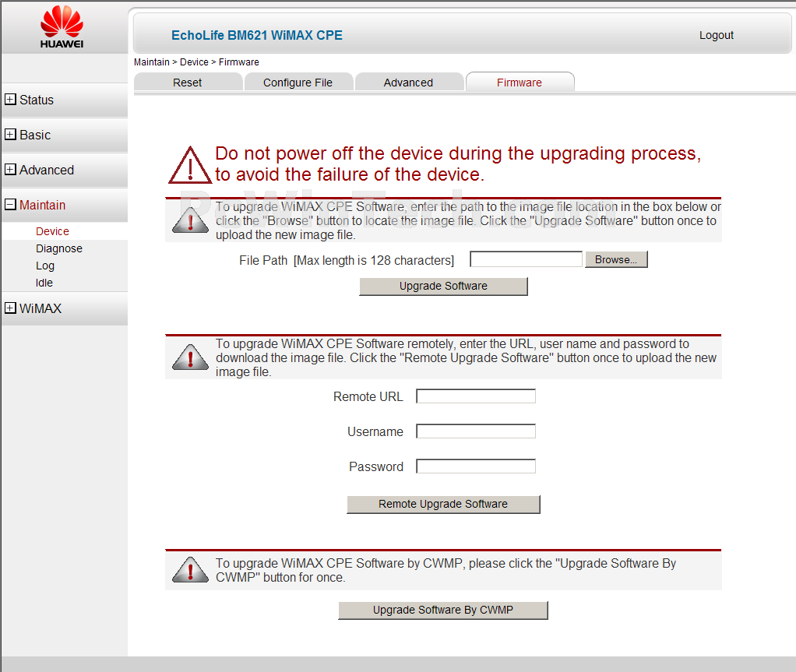Image resolution: width=796 pixels, height=672 pixels.
Task: Open the Advanced section in sidebar
Action: [x=47, y=170]
